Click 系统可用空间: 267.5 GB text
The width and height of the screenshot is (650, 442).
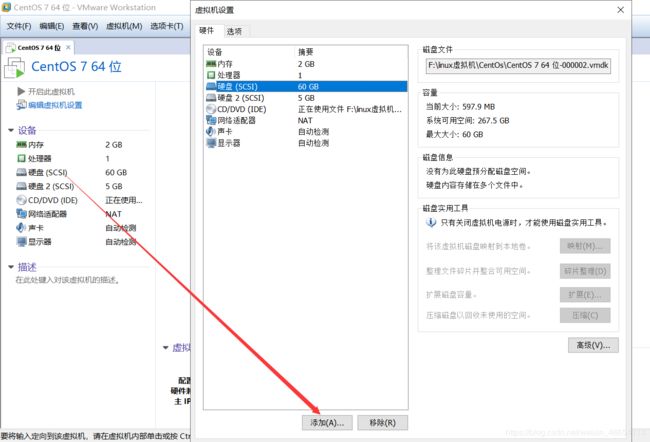(x=468, y=121)
